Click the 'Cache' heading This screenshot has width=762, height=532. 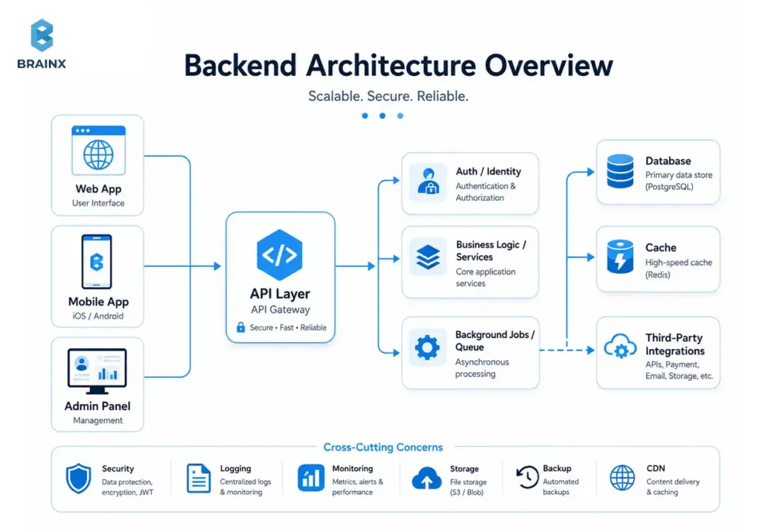[661, 248]
